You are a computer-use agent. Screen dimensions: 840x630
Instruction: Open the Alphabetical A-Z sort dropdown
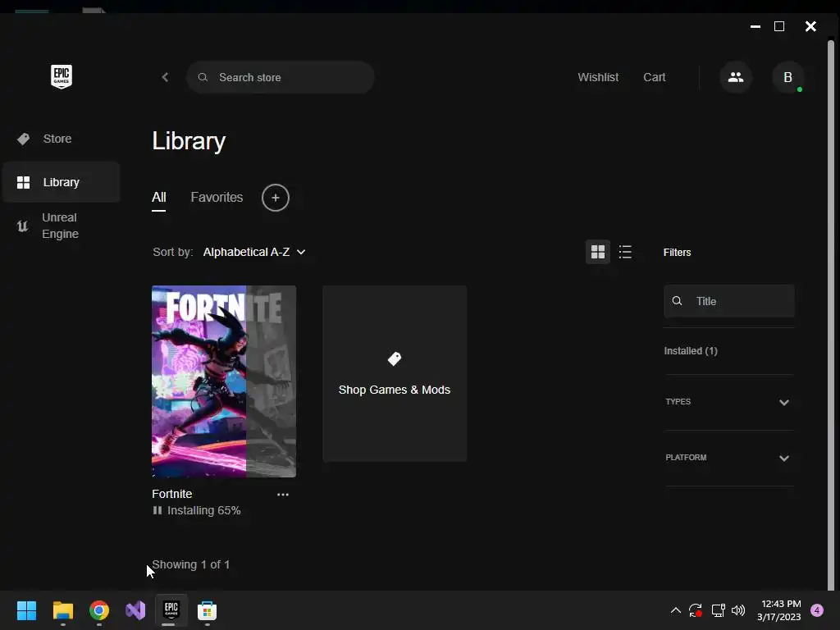[254, 252]
